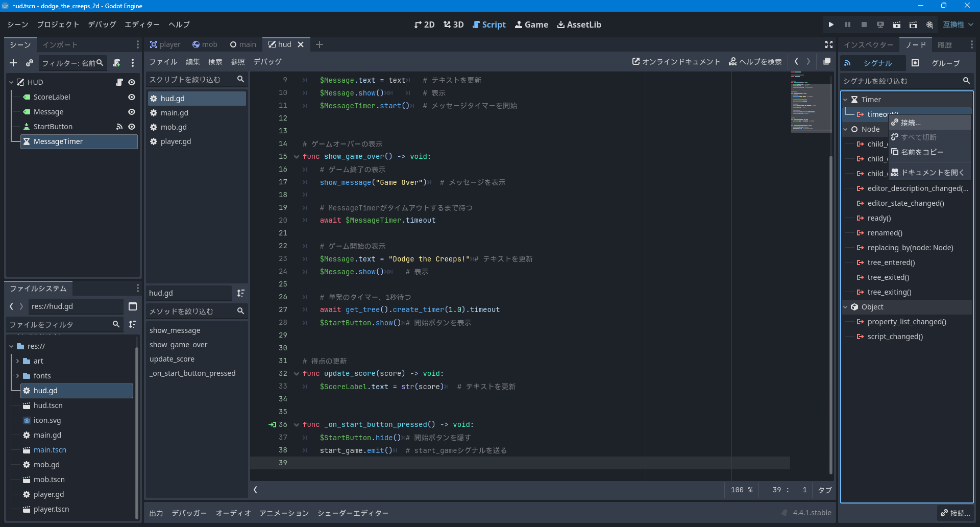Open the プロジェクト menu
This screenshot has height=527, width=980.
[x=58, y=25]
